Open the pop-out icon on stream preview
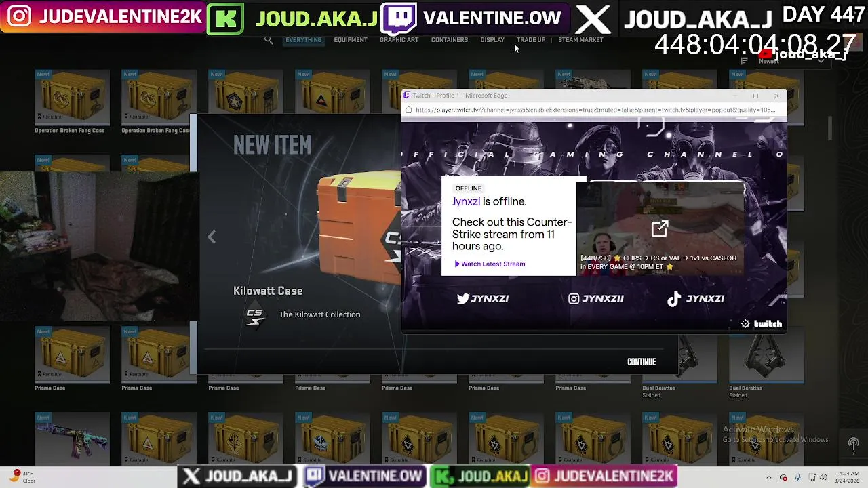Viewport: 868px width, 488px height. (x=660, y=229)
